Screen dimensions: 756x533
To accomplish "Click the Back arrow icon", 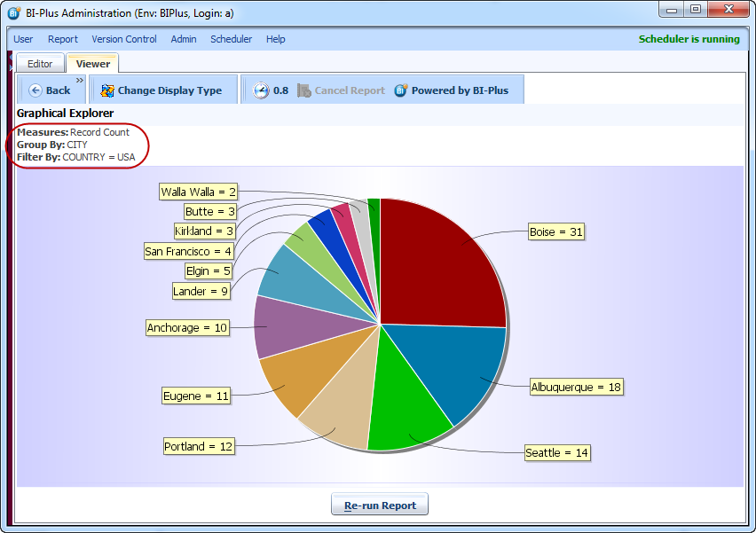I will pos(35,90).
